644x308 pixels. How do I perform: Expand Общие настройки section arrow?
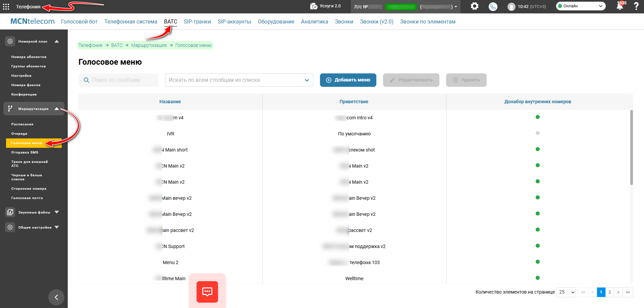pyautogui.click(x=57, y=227)
